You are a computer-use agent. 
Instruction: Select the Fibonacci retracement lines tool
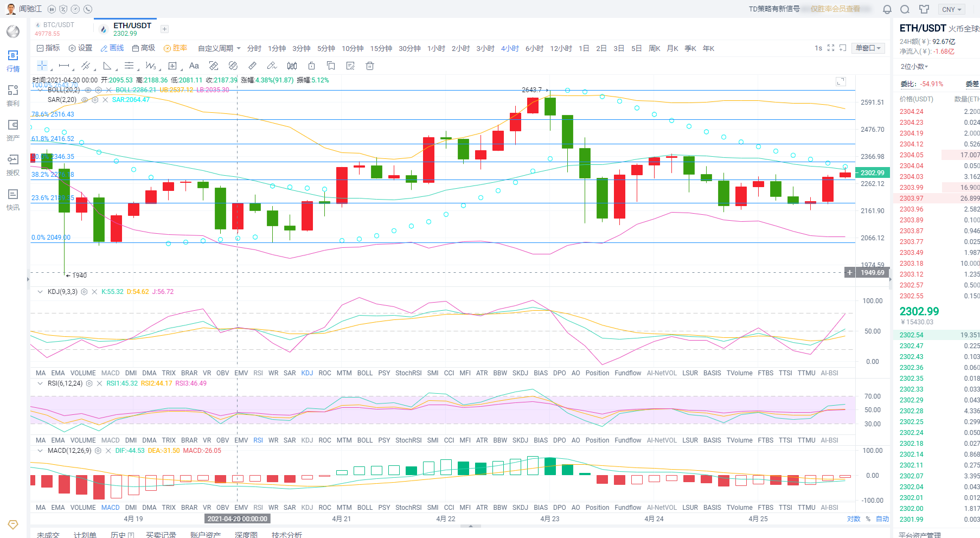[x=129, y=66]
